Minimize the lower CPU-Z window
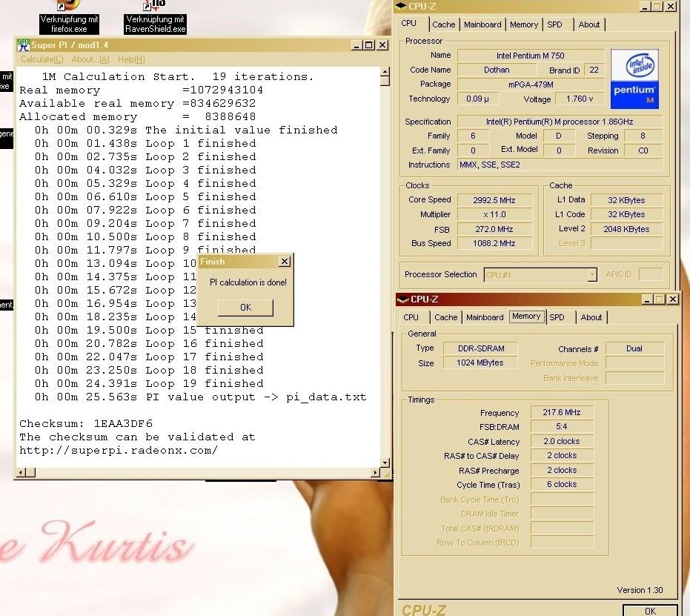690x616 pixels. 647,299
